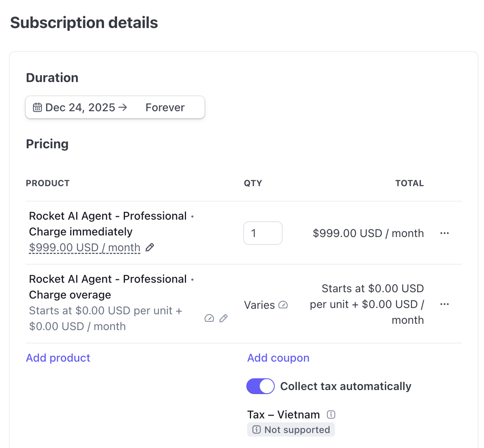
Task: Click the meter icon next to Varies
Action: pyautogui.click(x=283, y=305)
